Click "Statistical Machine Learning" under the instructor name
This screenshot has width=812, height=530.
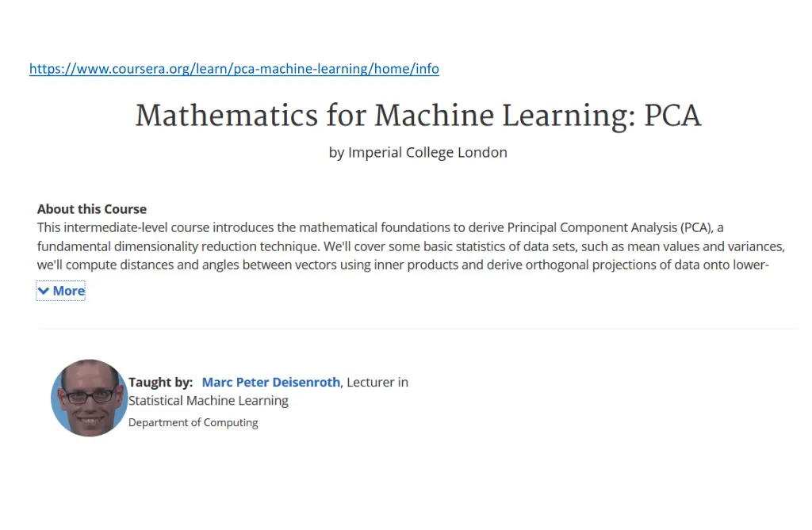209,401
